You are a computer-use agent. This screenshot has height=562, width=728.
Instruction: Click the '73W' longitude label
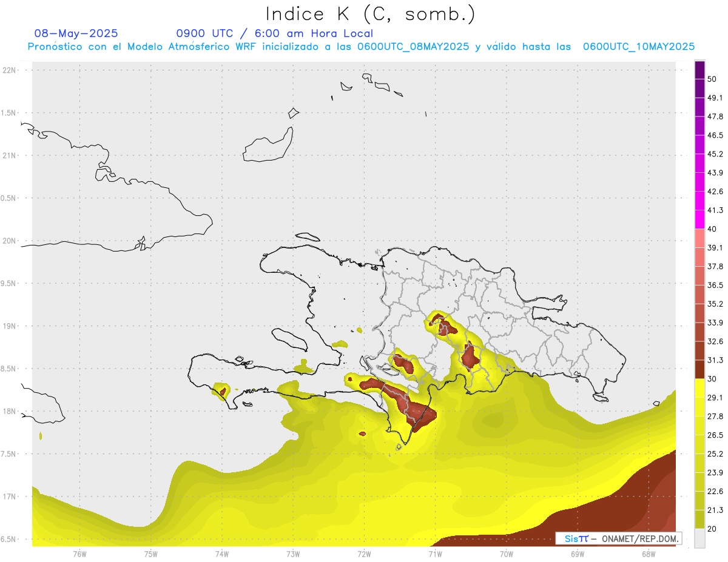click(293, 554)
